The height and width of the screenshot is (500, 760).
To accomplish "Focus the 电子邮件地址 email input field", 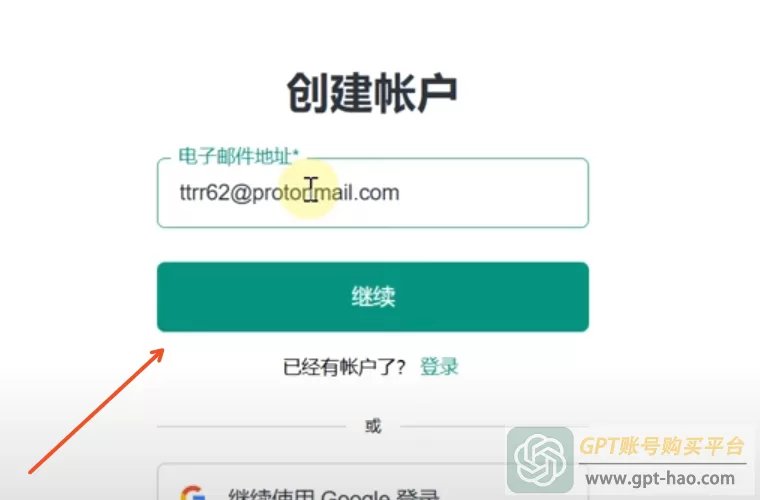I will [373, 193].
